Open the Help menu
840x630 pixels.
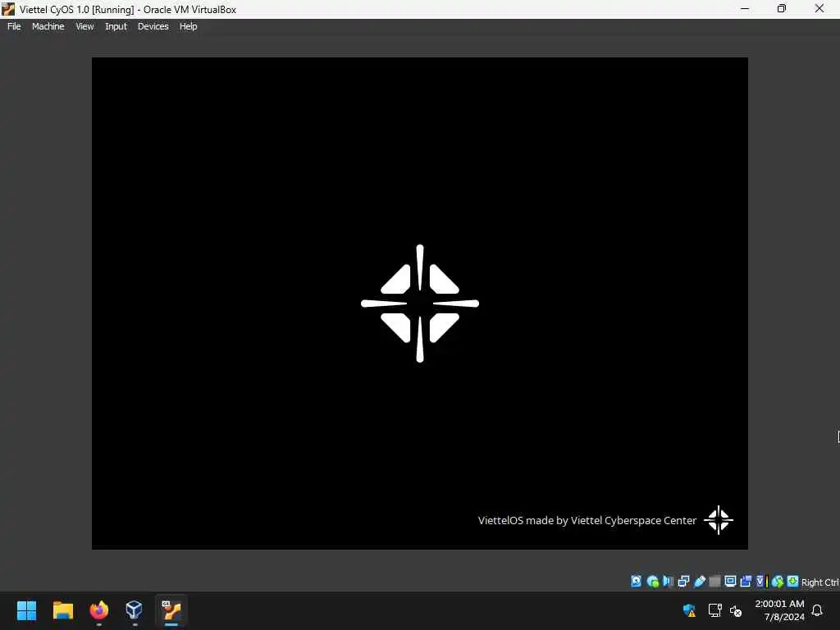[x=188, y=26]
